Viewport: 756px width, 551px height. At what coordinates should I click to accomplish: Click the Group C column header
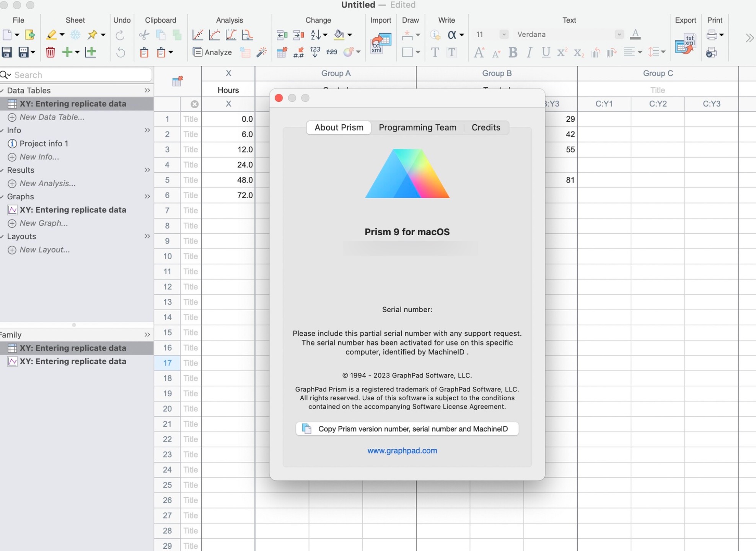(x=658, y=73)
